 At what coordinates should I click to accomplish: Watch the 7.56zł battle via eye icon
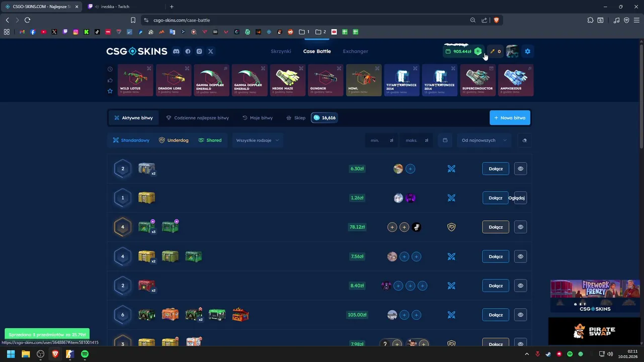pyautogui.click(x=521, y=256)
